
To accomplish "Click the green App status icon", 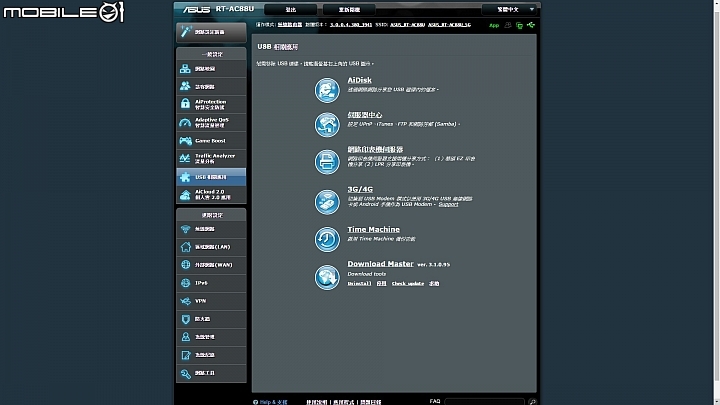I will pyautogui.click(x=494, y=25).
